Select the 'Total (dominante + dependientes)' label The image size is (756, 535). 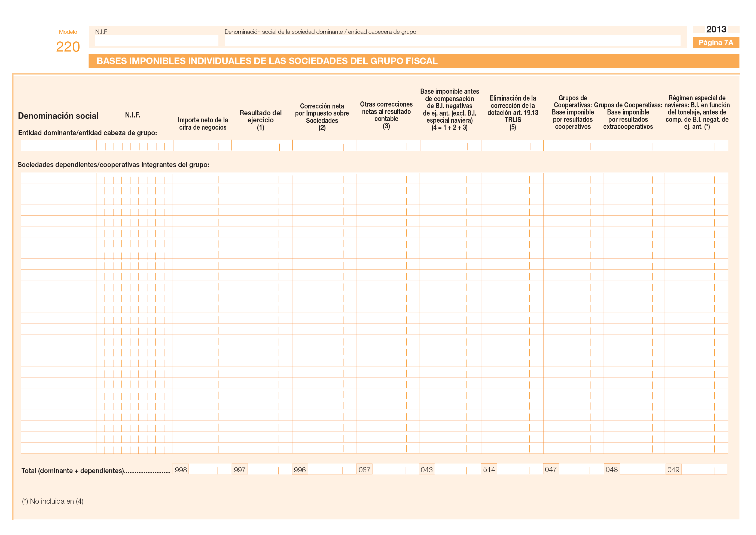pyautogui.click(x=96, y=470)
